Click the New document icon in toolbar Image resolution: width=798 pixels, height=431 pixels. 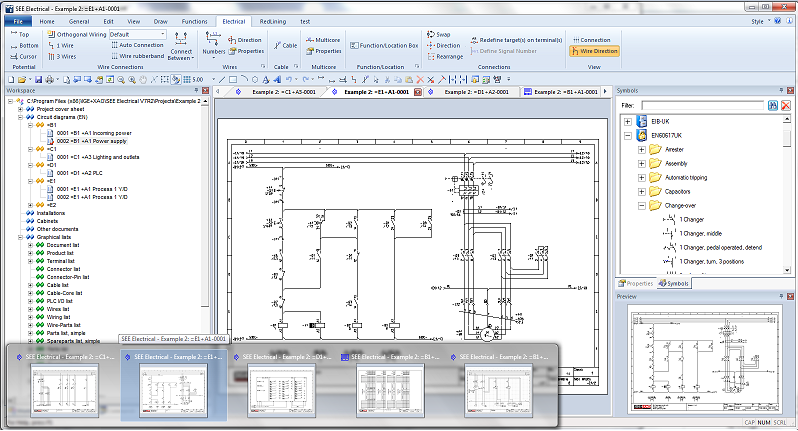11,79
